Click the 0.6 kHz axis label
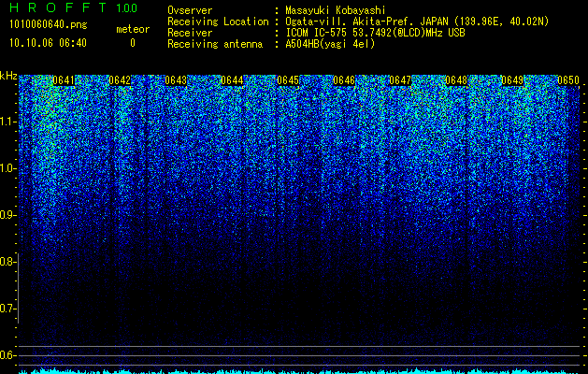This screenshot has width=588, height=374. (x=7, y=355)
